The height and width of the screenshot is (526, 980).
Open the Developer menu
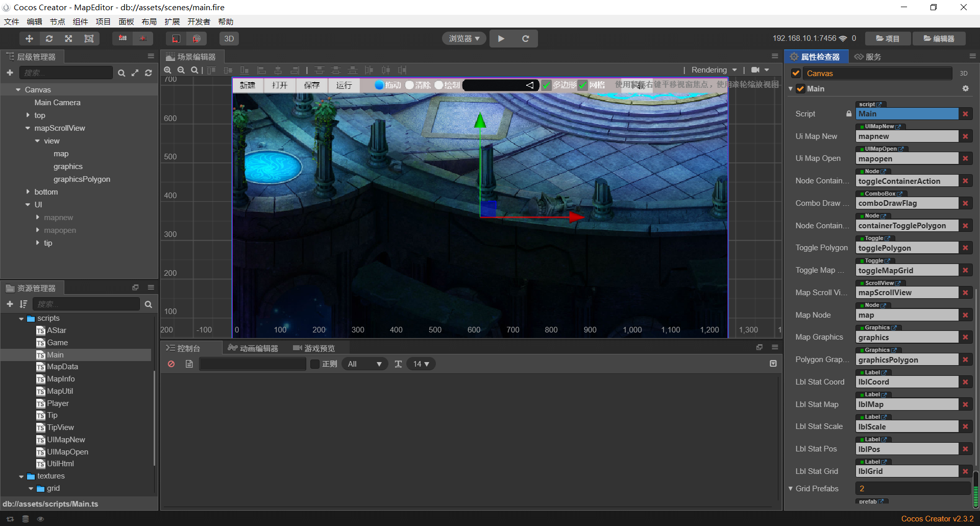199,21
